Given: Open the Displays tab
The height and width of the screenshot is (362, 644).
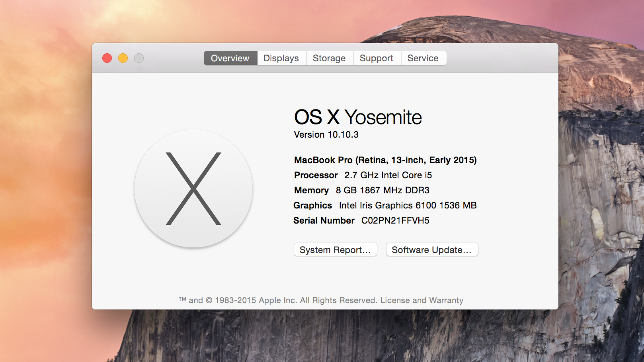Looking at the screenshot, I should click(281, 58).
